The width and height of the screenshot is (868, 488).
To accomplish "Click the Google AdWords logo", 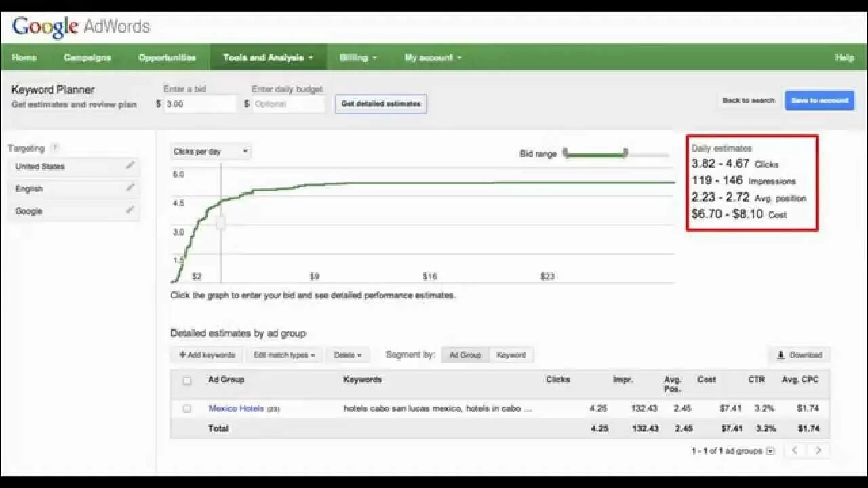I will (x=81, y=27).
